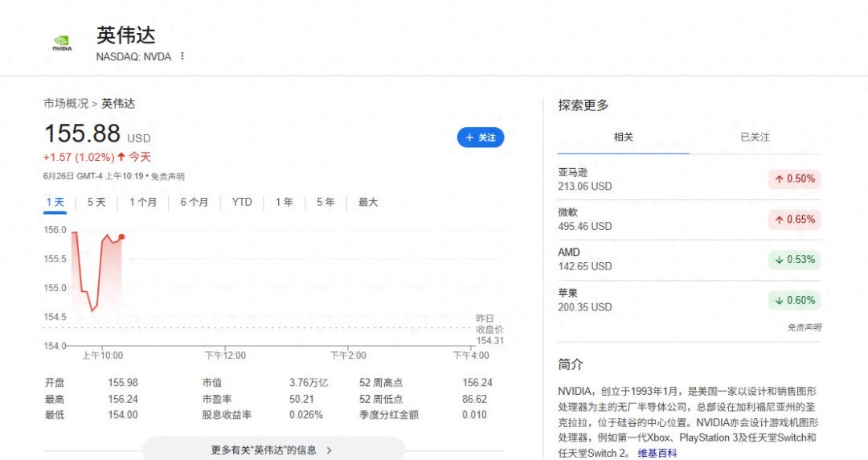Click the 开盘 value 155.98
The width and height of the screenshot is (868, 460).
123,383
